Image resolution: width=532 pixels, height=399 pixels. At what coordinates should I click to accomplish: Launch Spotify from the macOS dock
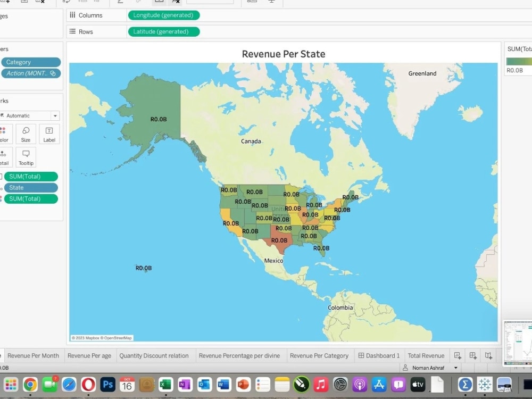point(301,384)
